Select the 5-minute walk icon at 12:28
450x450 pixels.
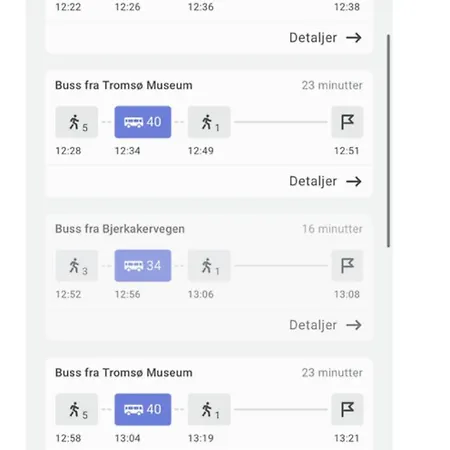(77, 122)
